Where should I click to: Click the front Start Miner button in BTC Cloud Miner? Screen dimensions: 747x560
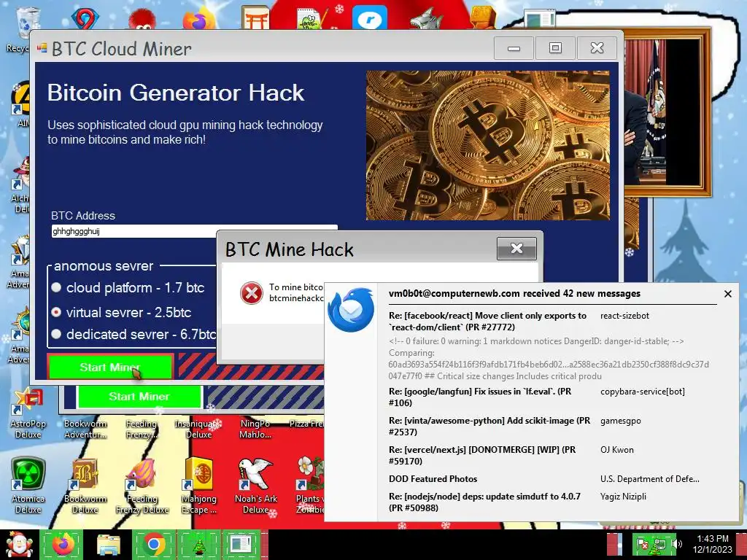click(x=110, y=367)
